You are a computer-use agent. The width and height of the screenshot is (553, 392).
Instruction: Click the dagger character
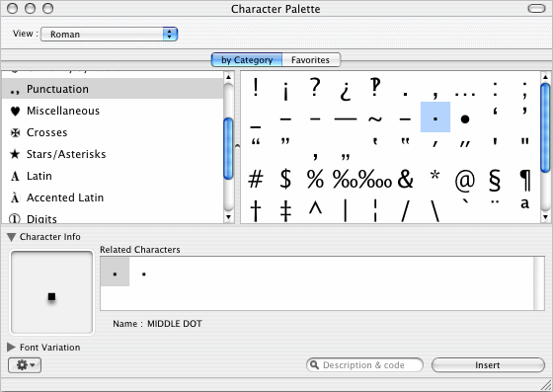(256, 210)
